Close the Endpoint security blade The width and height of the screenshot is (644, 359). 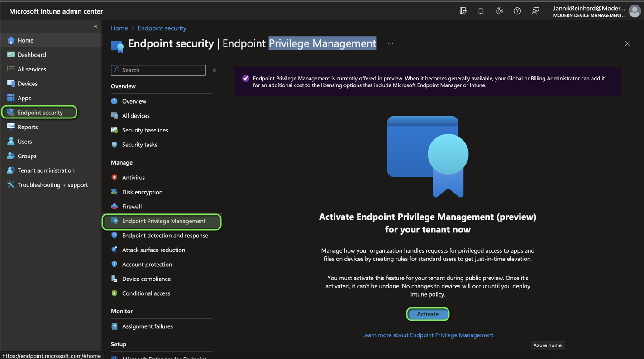627,43
